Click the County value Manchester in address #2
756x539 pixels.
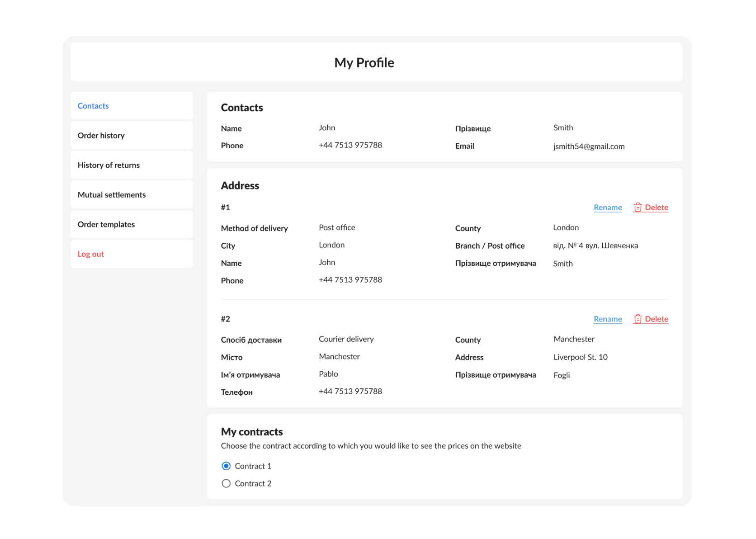[x=574, y=339]
